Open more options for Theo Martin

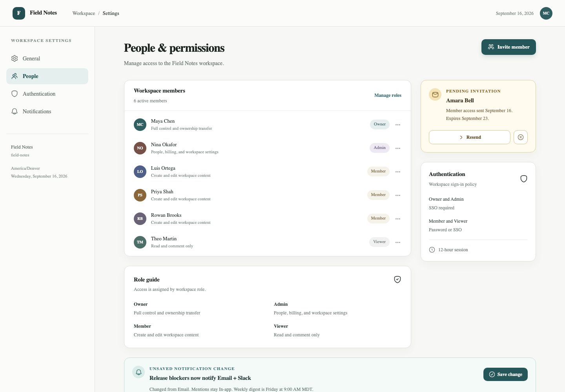398,242
